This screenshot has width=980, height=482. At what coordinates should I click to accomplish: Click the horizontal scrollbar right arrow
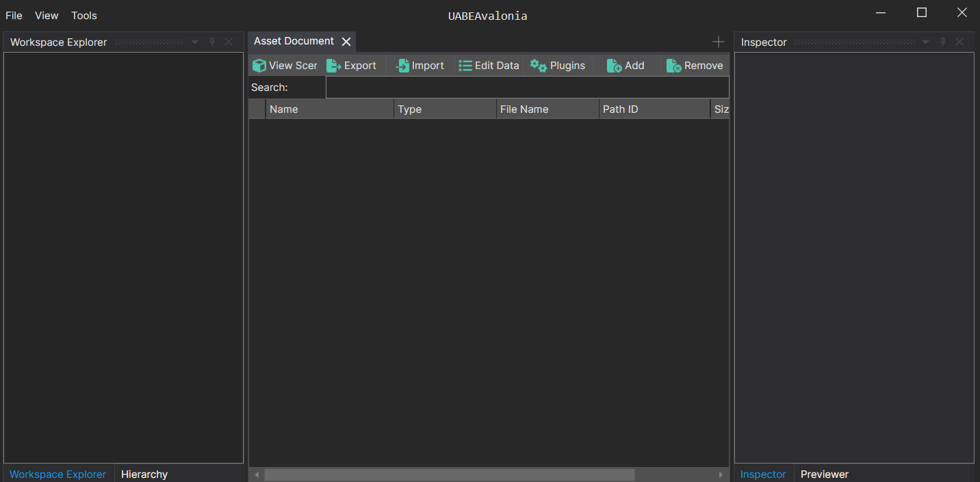click(720, 474)
